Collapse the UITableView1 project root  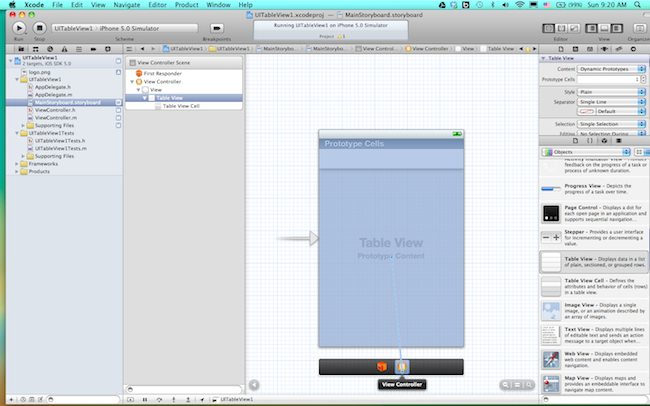click(10, 61)
